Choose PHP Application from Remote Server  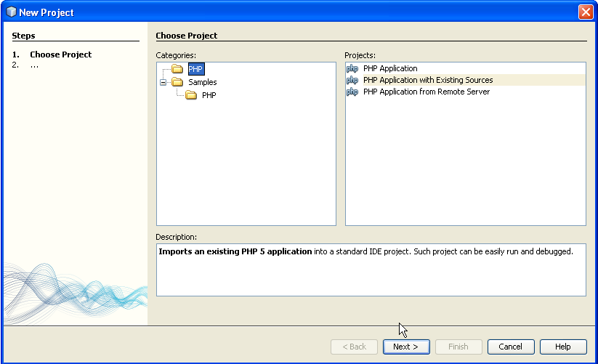(427, 92)
